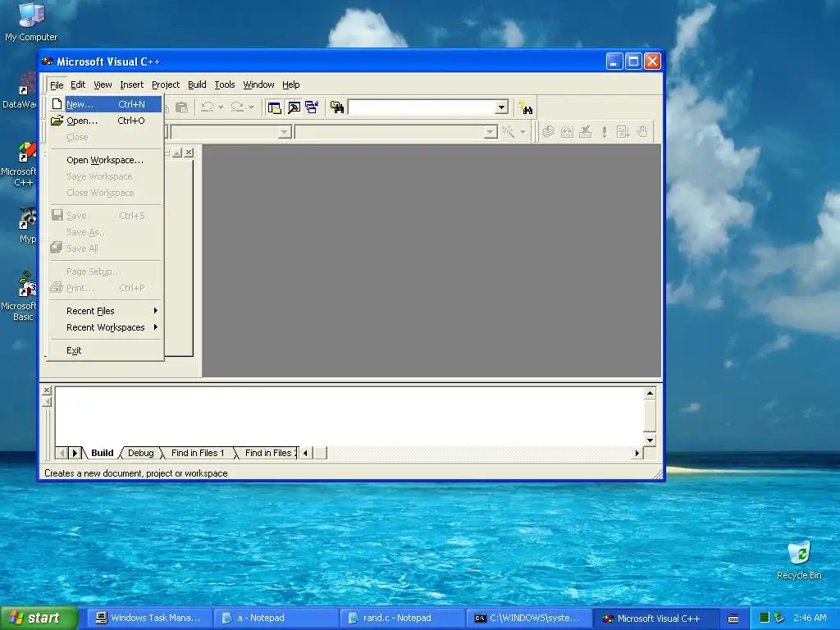The width and height of the screenshot is (840, 630).
Task: Click output pane horizontal scroll left arrow
Action: pyautogui.click(x=305, y=453)
